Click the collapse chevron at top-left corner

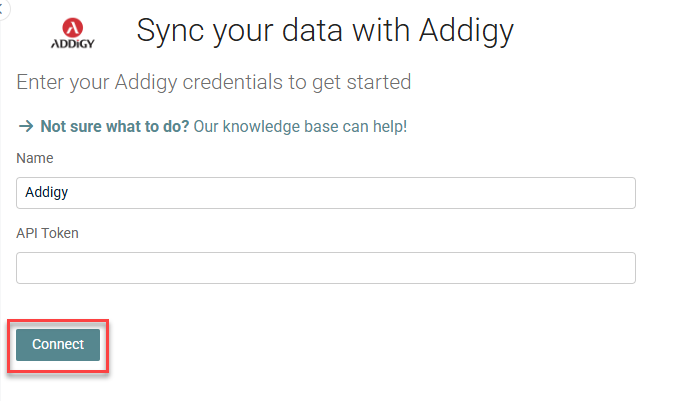[x=3, y=6]
